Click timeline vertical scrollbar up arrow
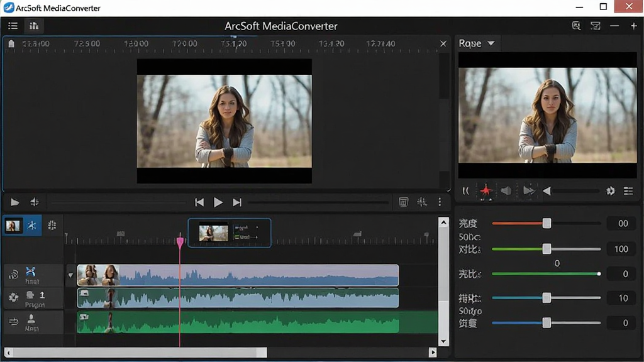Viewport: 644px width, 362px height. coord(443,222)
